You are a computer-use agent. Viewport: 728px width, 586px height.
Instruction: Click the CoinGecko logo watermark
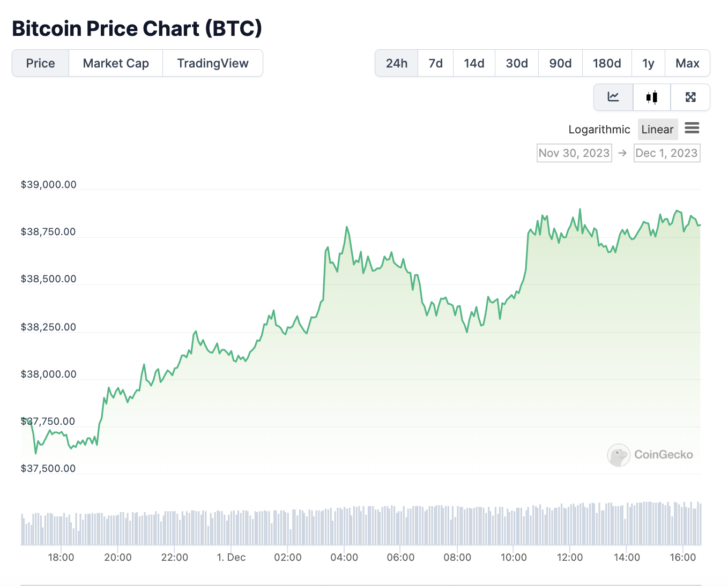pyautogui.click(x=650, y=455)
